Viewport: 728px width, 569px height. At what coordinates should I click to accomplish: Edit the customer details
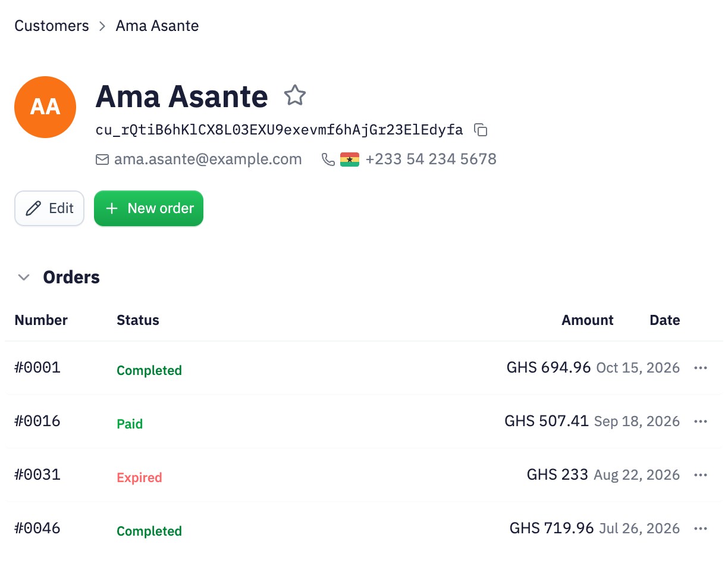pyautogui.click(x=49, y=208)
